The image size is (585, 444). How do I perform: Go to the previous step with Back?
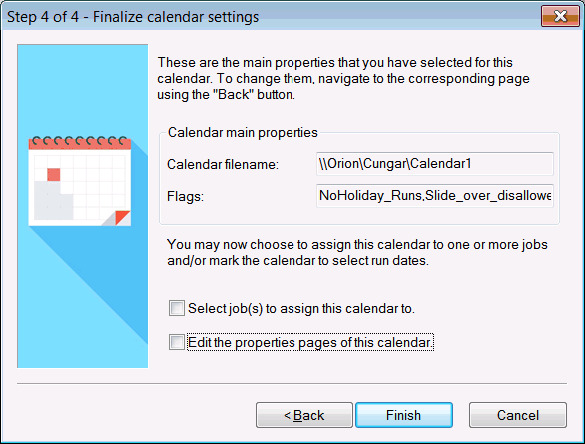(x=304, y=415)
